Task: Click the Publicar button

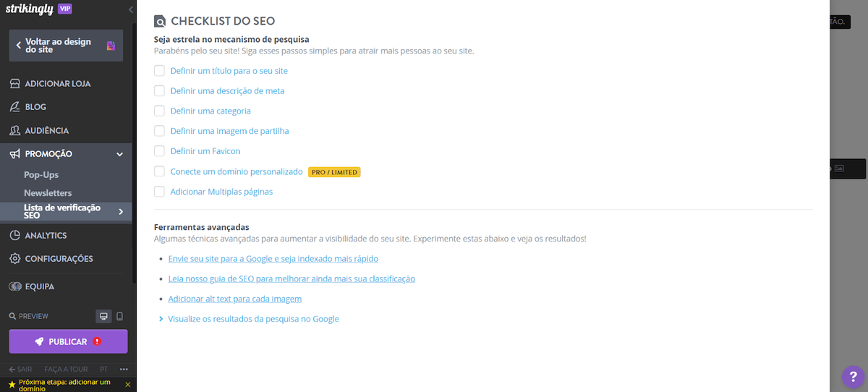Action: (68, 341)
